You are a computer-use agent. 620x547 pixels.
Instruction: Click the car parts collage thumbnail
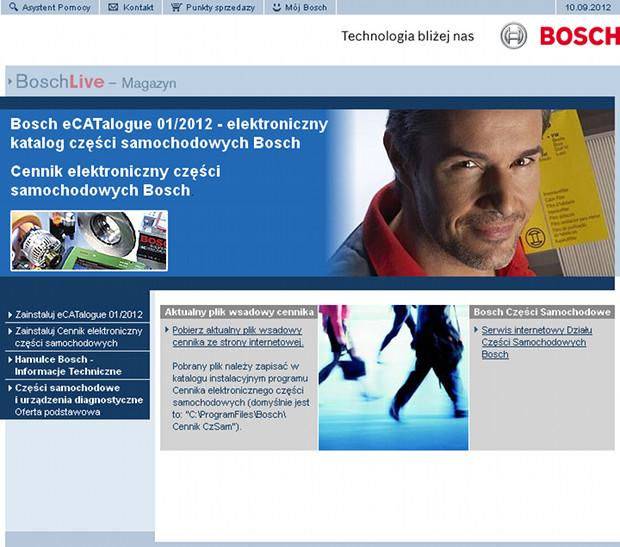tap(89, 240)
